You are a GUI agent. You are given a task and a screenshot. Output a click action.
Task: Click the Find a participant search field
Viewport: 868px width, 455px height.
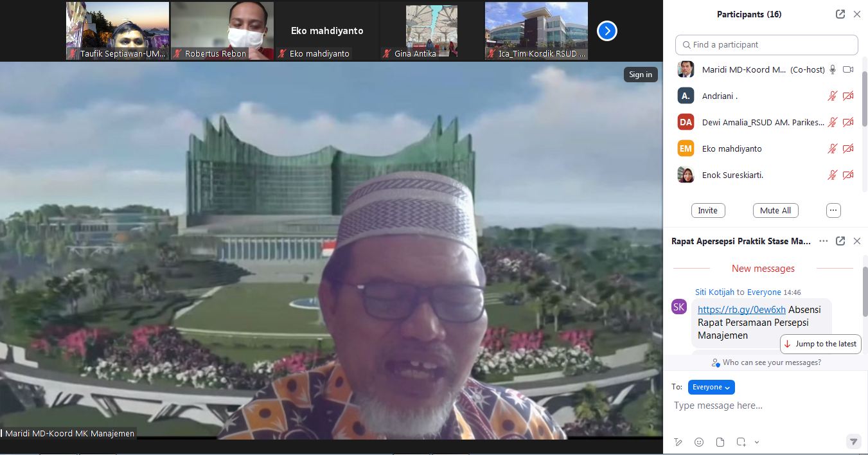[766, 45]
